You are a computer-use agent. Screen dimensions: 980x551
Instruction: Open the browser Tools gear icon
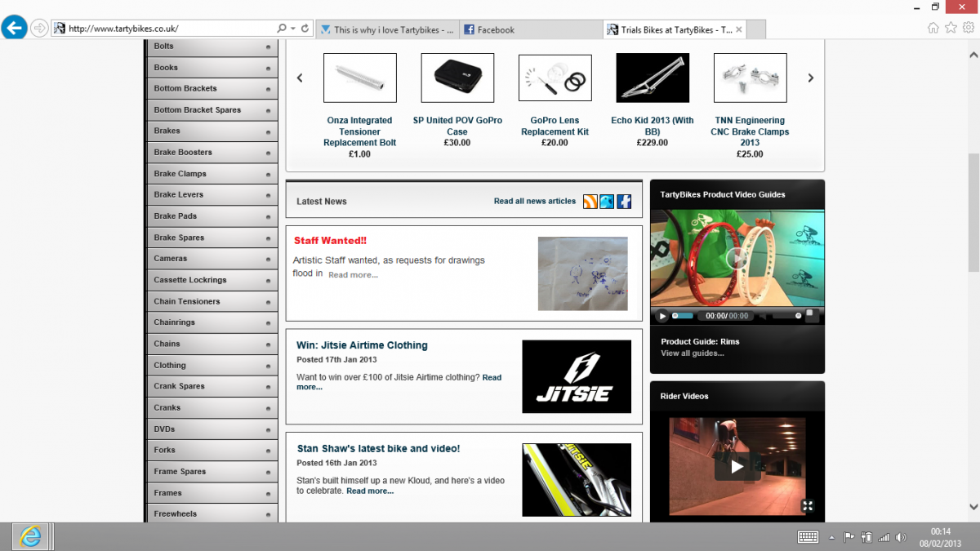point(969,28)
